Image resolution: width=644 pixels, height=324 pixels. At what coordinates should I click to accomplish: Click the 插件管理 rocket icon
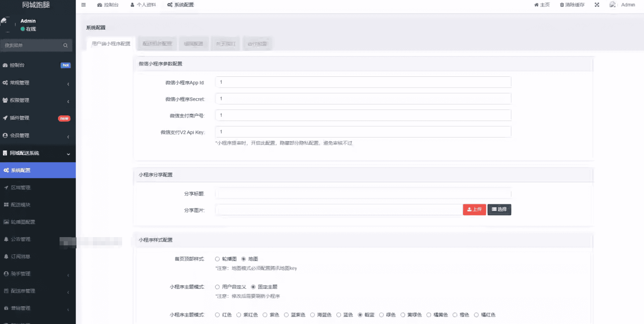point(5,118)
